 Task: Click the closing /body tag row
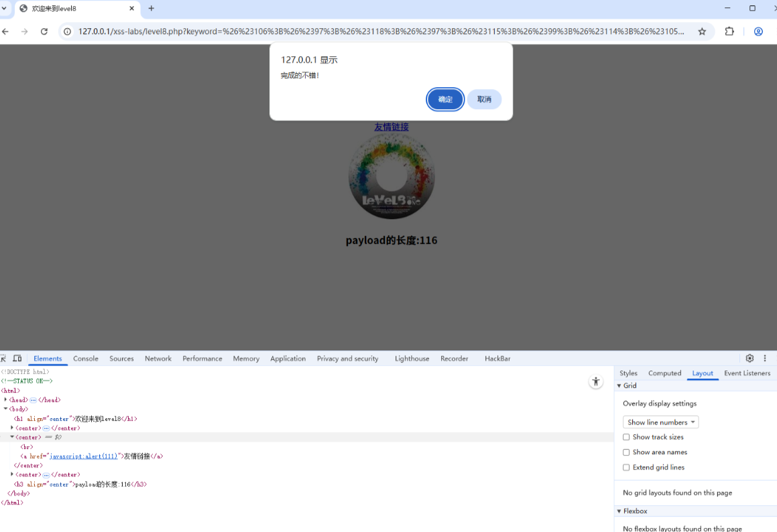pos(18,493)
